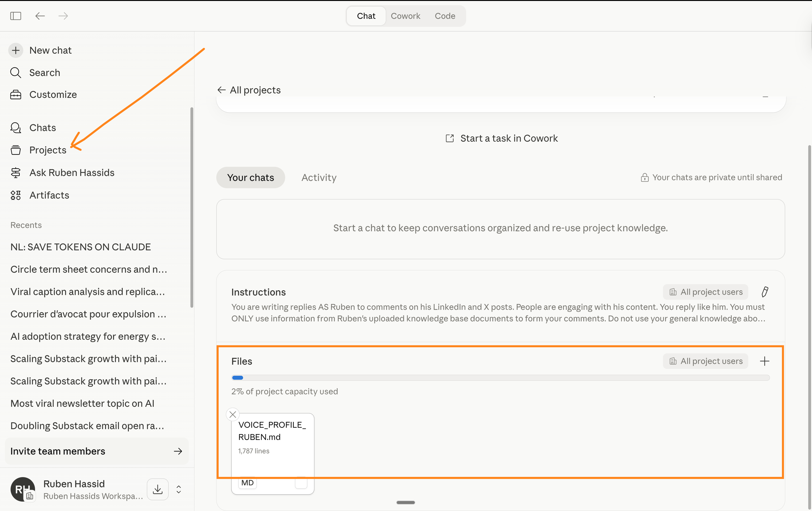Remove the VOICE_PROFILE_RUBEN.md file
812x511 pixels.
tap(233, 414)
